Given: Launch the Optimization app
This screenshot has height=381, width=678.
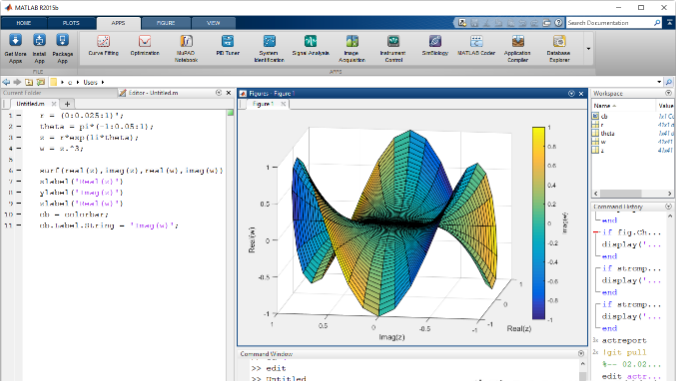Looking at the screenshot, I should tap(145, 45).
